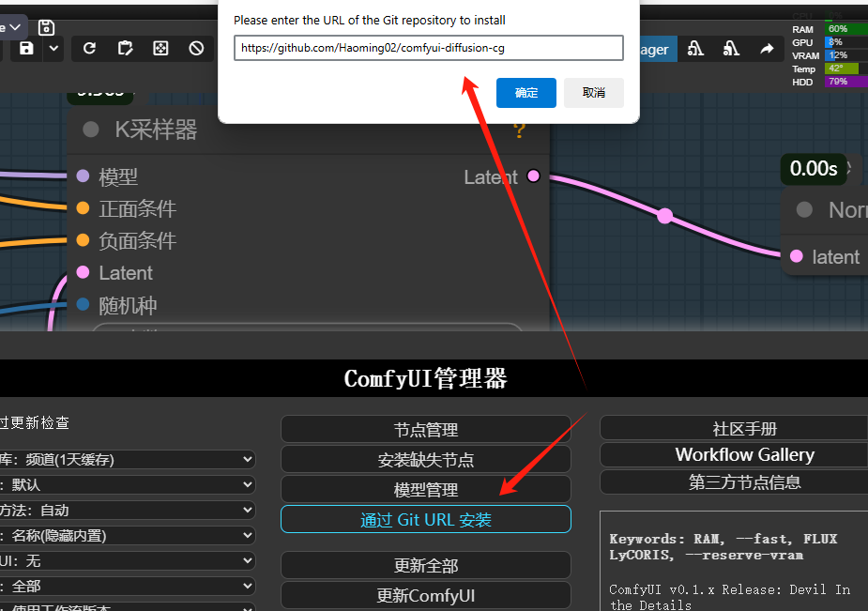This screenshot has height=611, width=868.
Task: Open 社区手册 button
Action: click(x=734, y=428)
